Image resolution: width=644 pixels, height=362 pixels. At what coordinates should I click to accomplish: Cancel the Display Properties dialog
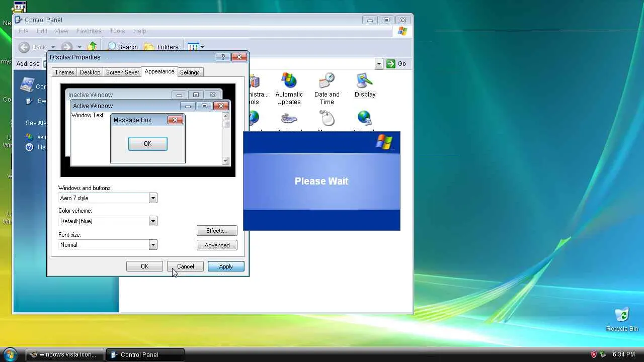(185, 266)
